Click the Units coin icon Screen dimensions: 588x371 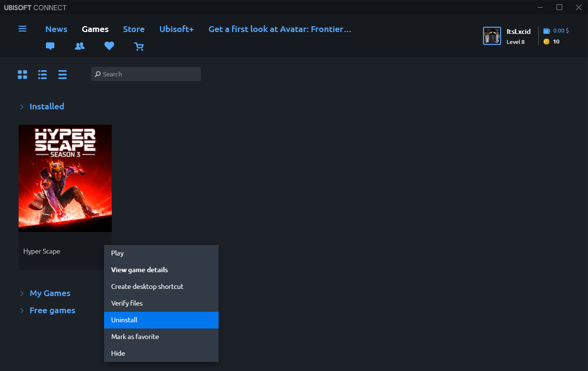click(x=546, y=42)
